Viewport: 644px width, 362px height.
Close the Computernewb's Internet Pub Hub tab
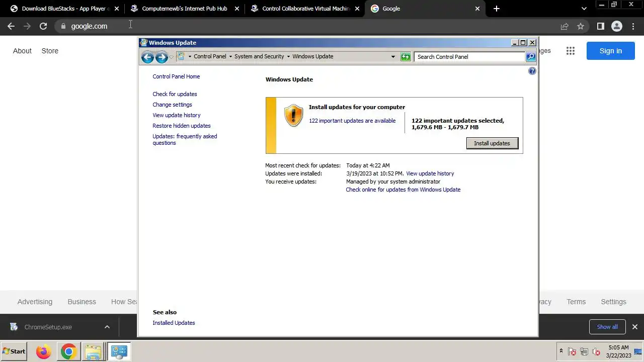237,9
